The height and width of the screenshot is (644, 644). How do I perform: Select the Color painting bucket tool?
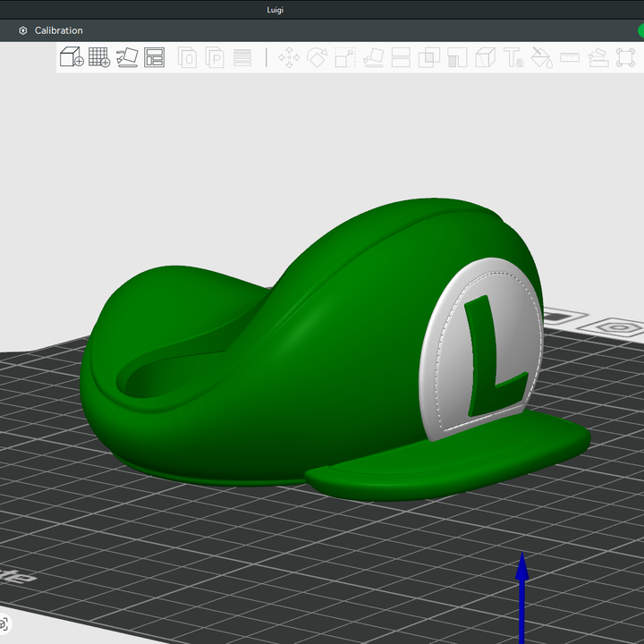tap(541, 58)
